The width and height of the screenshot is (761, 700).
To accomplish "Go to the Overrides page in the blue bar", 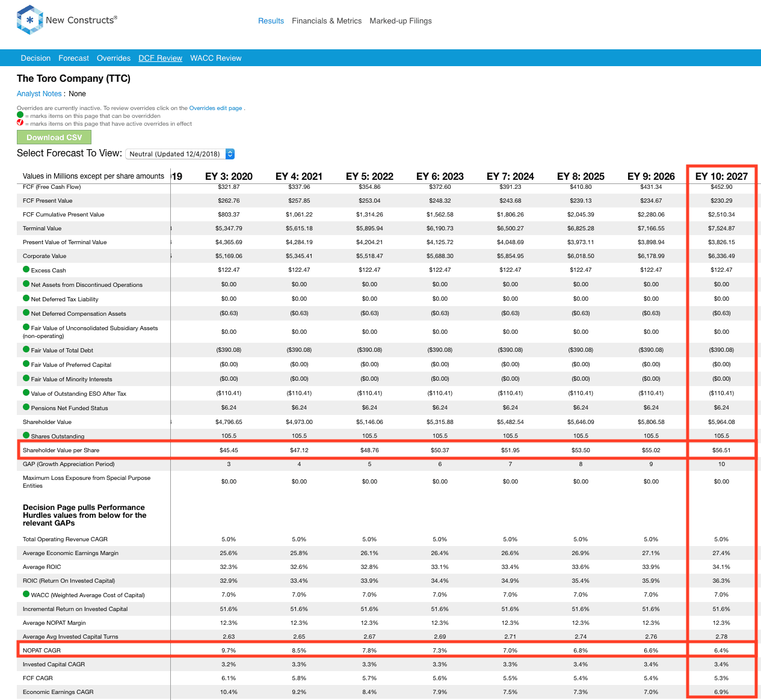I will click(114, 58).
